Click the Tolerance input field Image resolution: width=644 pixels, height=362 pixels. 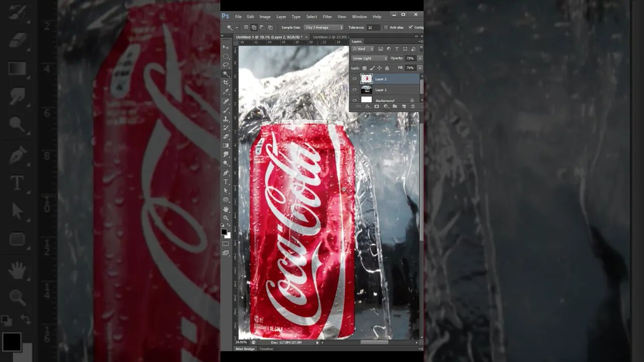(x=373, y=28)
